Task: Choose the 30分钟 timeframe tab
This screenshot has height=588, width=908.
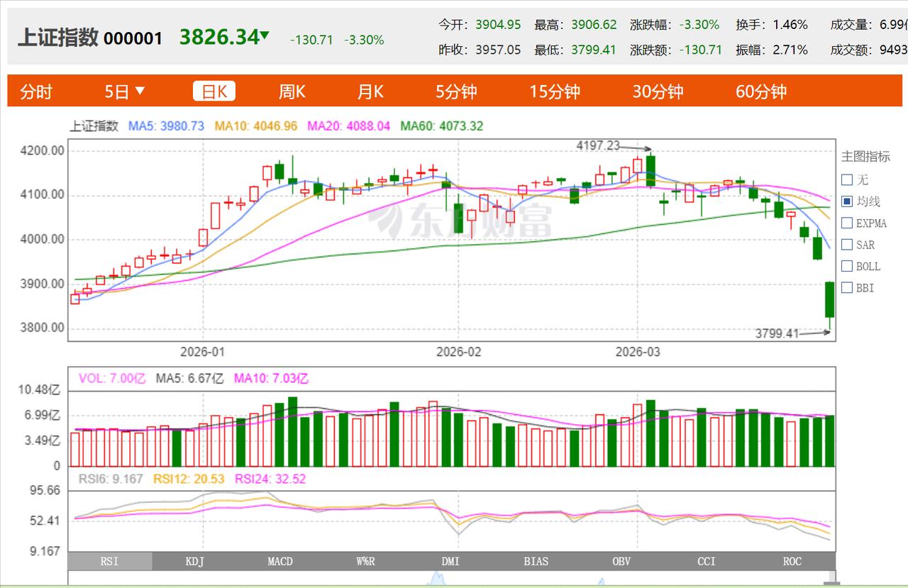Action: (658, 91)
